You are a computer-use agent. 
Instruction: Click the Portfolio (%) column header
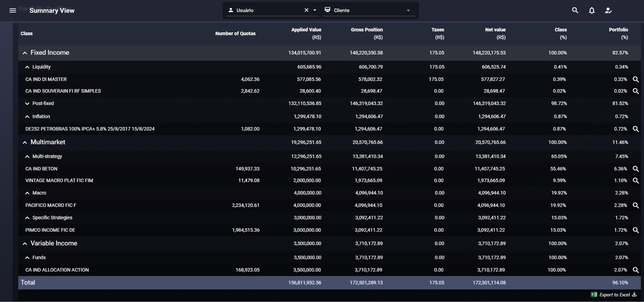coord(619,34)
